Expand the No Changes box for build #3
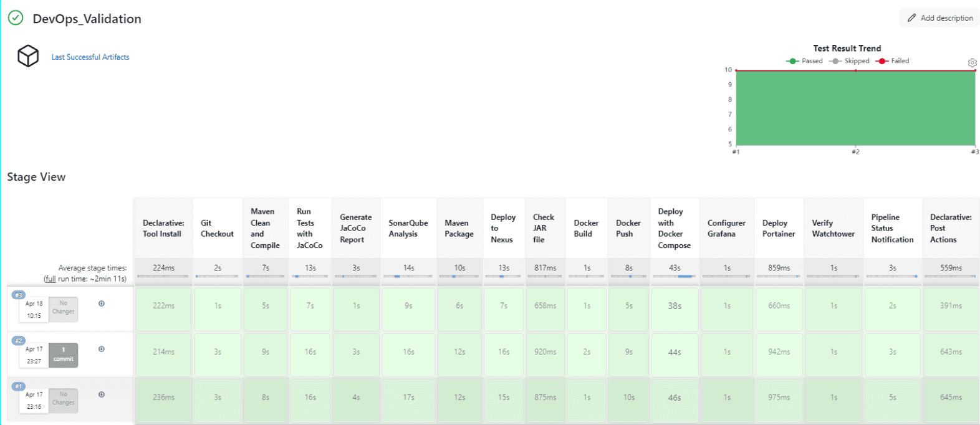Viewport: 980px width, 425px height. pos(64,308)
